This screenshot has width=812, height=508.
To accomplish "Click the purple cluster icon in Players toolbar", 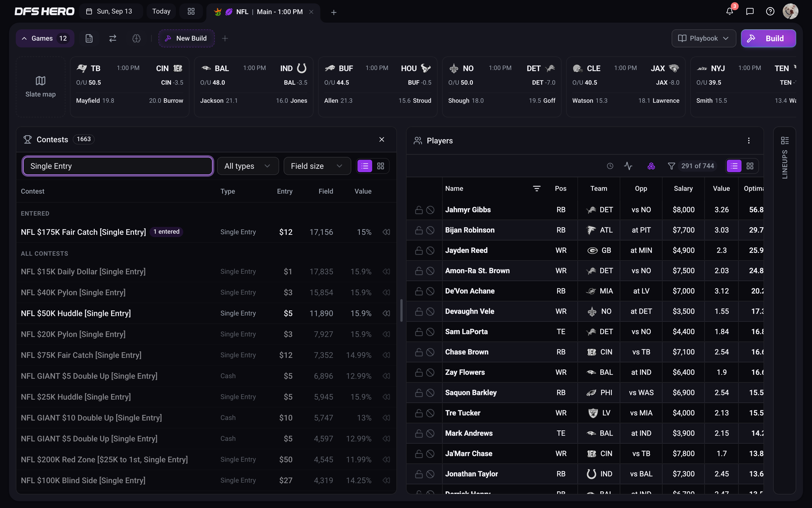I will click(651, 166).
